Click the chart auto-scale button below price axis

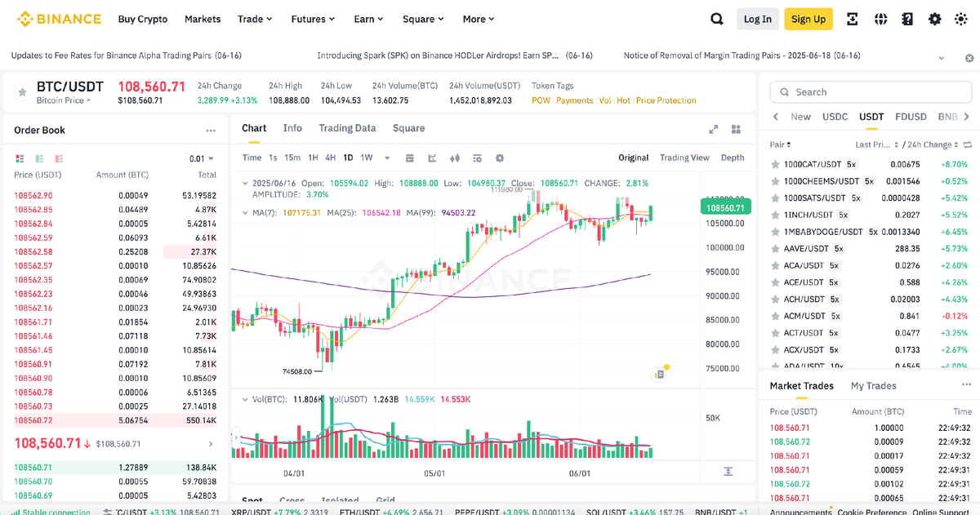[728, 472]
